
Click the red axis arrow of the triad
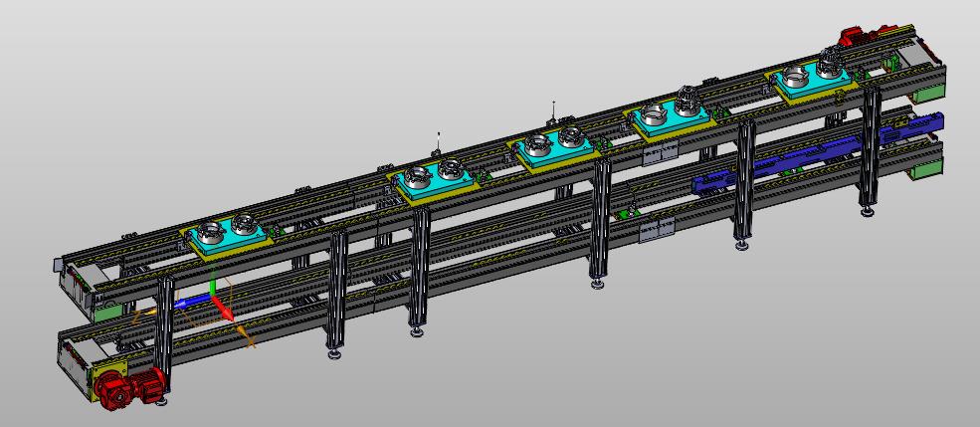pyautogui.click(x=225, y=309)
